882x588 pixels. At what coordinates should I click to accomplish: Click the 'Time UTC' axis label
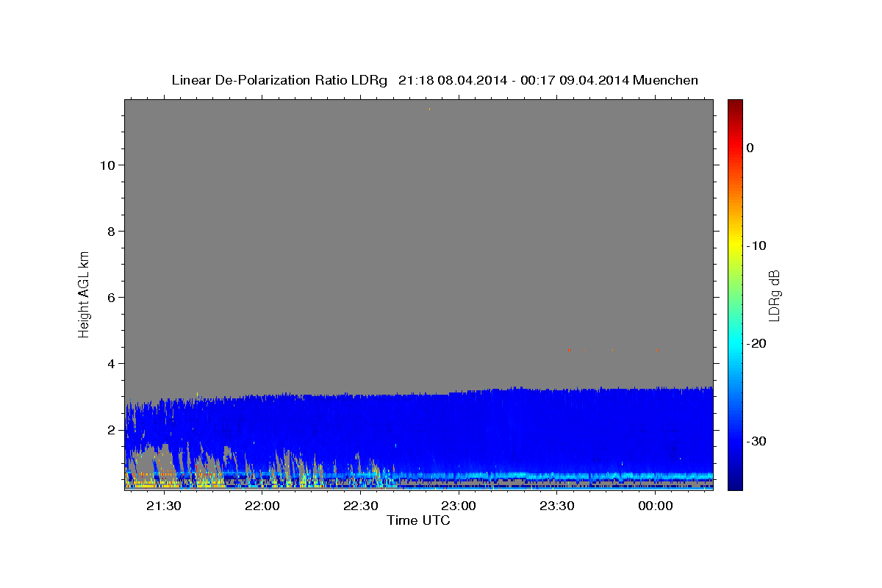pyautogui.click(x=418, y=520)
